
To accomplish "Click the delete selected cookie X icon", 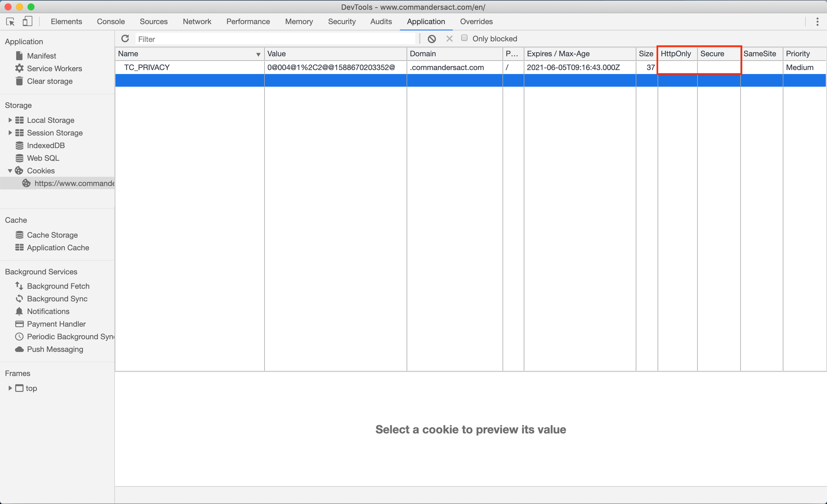I will coord(449,39).
